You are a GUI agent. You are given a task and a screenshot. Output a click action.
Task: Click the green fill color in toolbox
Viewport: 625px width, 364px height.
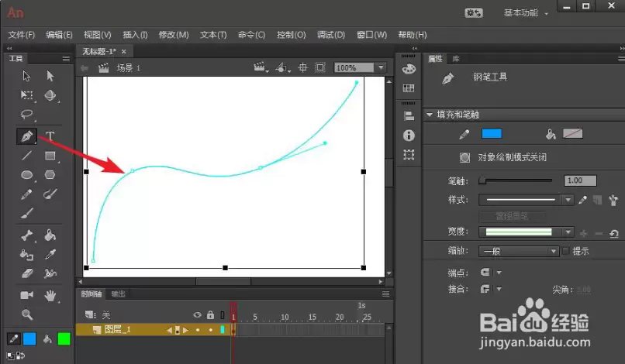pos(64,339)
